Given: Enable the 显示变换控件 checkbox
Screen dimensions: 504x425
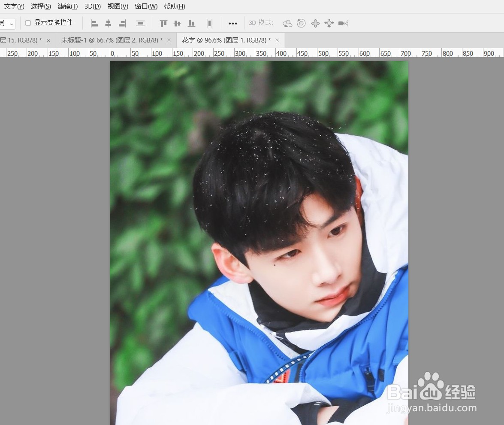Looking at the screenshot, I should point(28,23).
